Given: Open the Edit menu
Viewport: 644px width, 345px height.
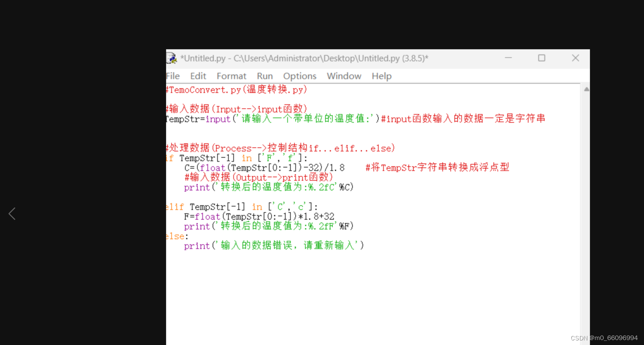Looking at the screenshot, I should point(198,76).
